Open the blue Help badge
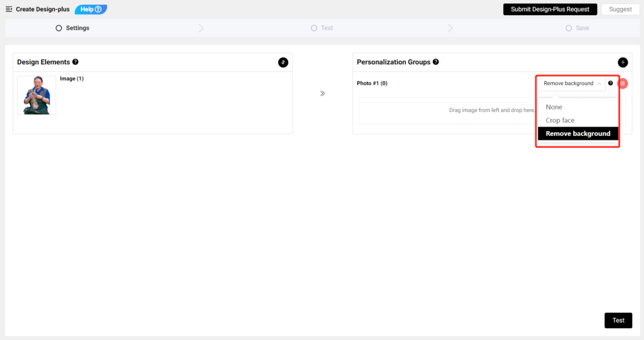 coord(91,9)
